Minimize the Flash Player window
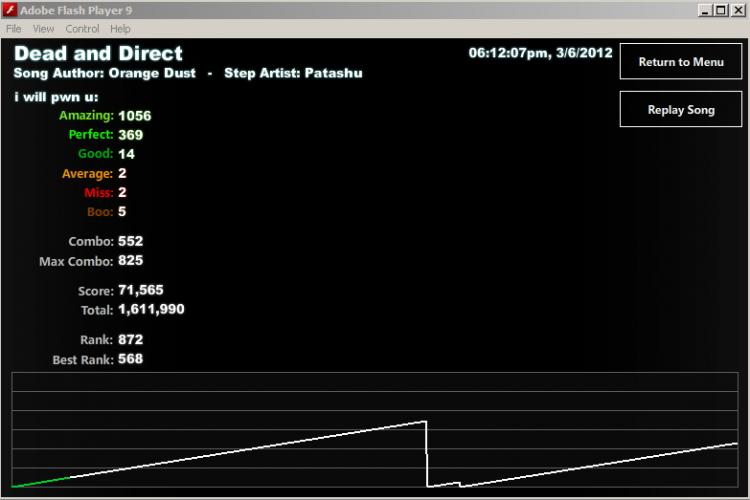The image size is (750, 500). 704,10
